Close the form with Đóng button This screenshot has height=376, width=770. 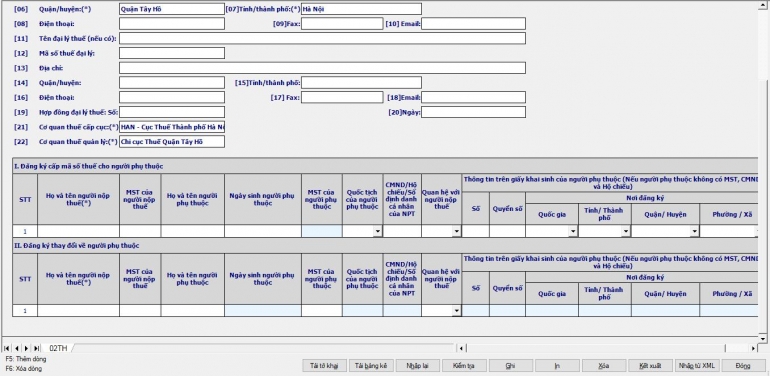click(743, 366)
